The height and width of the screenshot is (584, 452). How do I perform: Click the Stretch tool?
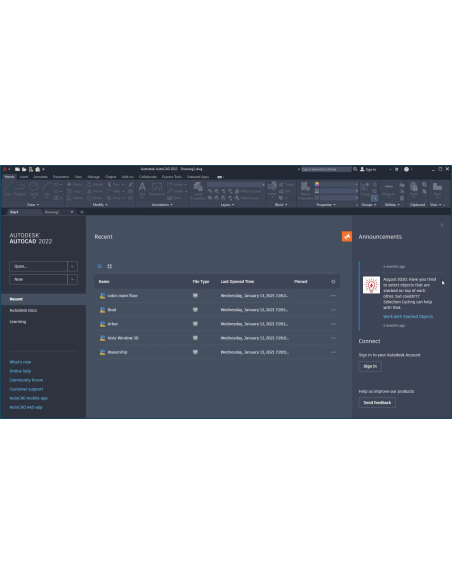coord(75,198)
